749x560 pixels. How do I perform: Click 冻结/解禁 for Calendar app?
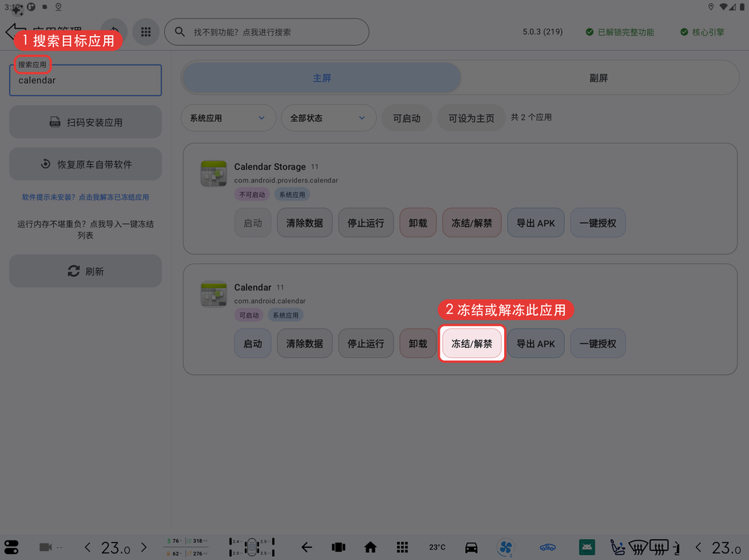pos(472,343)
